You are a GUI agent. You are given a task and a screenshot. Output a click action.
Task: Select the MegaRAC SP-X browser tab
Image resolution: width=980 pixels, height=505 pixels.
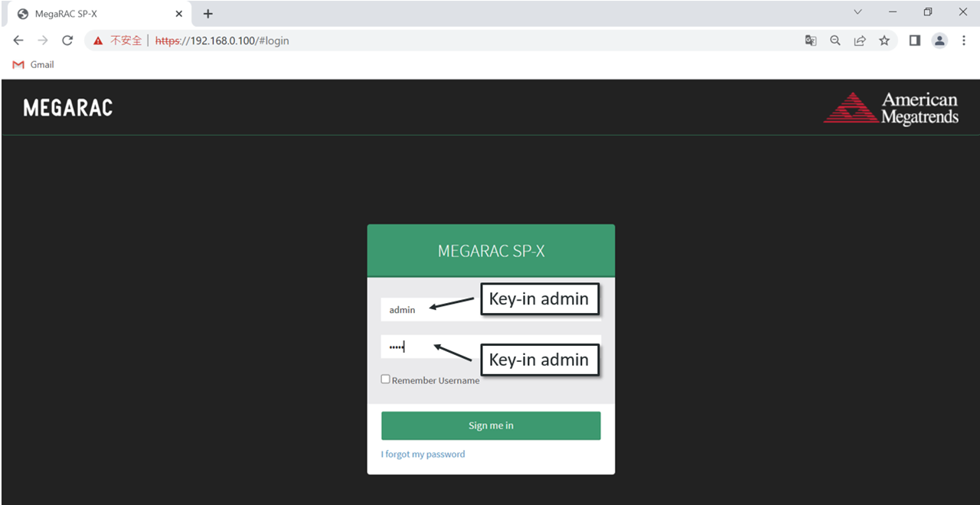pos(92,14)
